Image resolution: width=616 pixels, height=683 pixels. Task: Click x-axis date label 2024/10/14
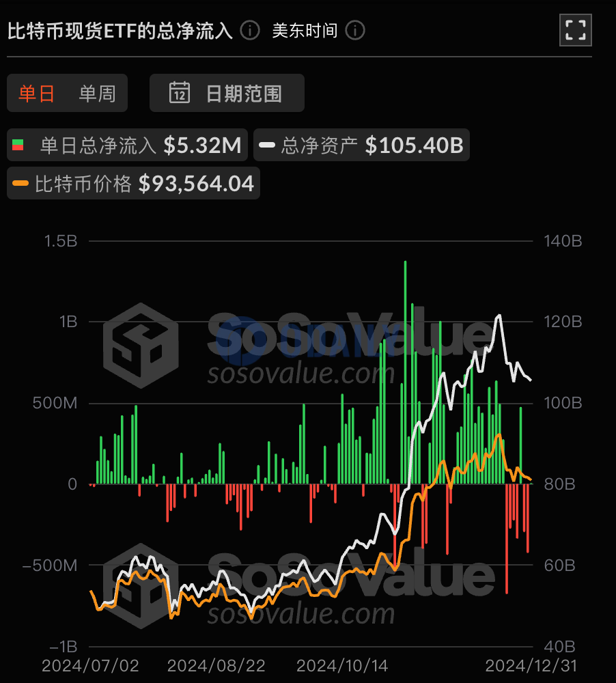(x=342, y=665)
